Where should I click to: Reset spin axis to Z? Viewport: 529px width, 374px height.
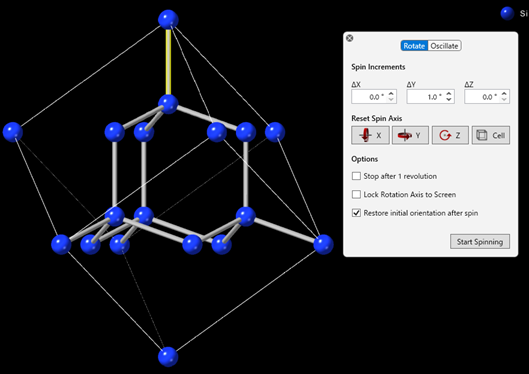pos(450,135)
